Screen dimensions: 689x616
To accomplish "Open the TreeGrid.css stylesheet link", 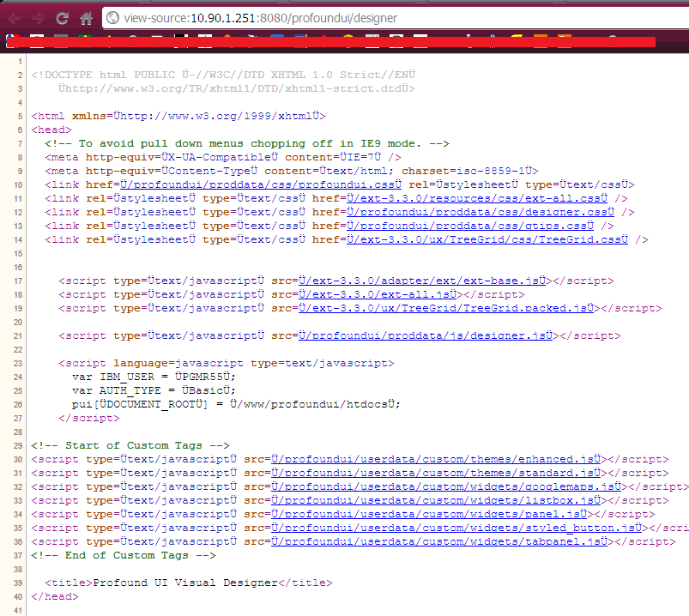I will [x=487, y=239].
